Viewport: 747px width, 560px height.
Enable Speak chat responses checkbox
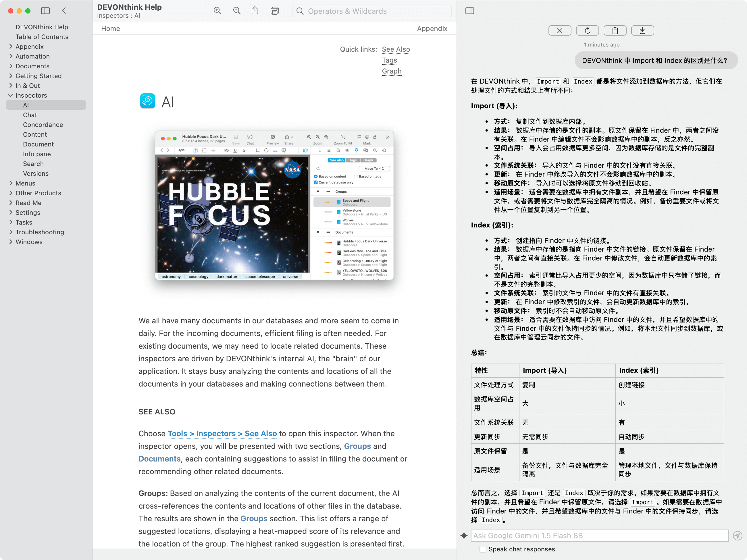pyautogui.click(x=483, y=549)
